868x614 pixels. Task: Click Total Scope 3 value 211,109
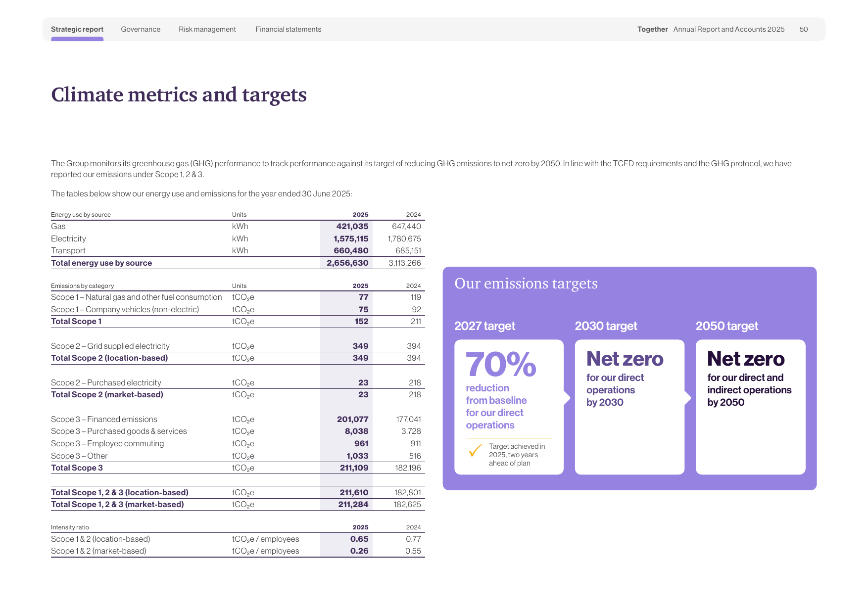354,468
